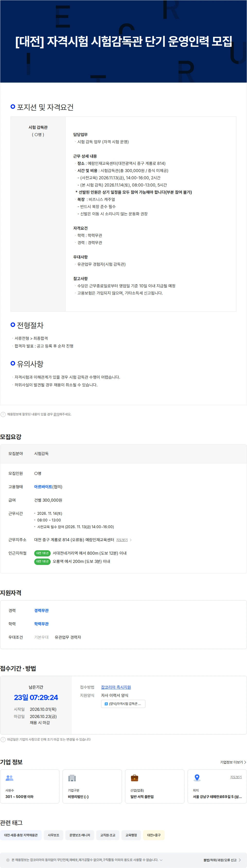Click 경력무관 in 지원자격 section
This screenshot has width=247, height=868.
pyautogui.click(x=41, y=610)
